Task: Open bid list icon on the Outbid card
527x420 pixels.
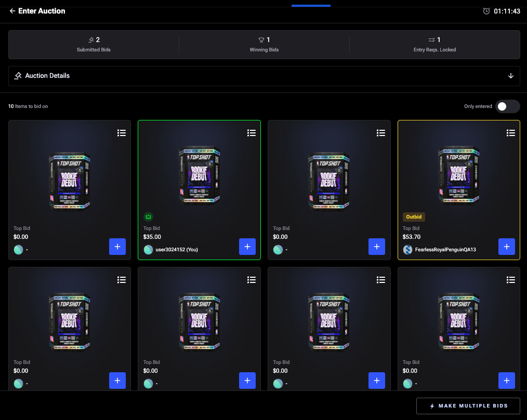Action: coord(511,133)
